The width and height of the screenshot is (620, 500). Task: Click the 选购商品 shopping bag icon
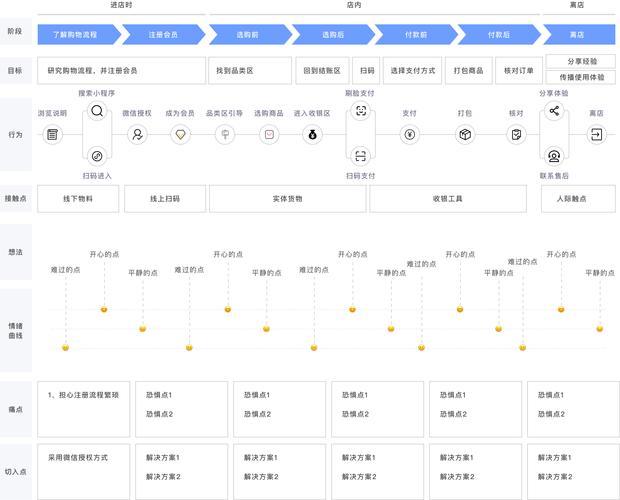[269, 135]
